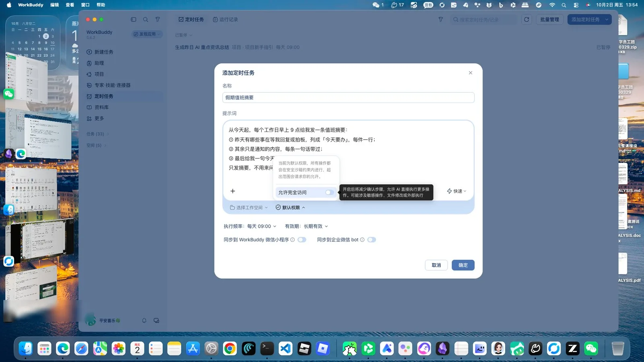This screenshot has height=362, width=644.
Task: Click the search icon in sidebar header
Action: pyautogui.click(x=146, y=19)
